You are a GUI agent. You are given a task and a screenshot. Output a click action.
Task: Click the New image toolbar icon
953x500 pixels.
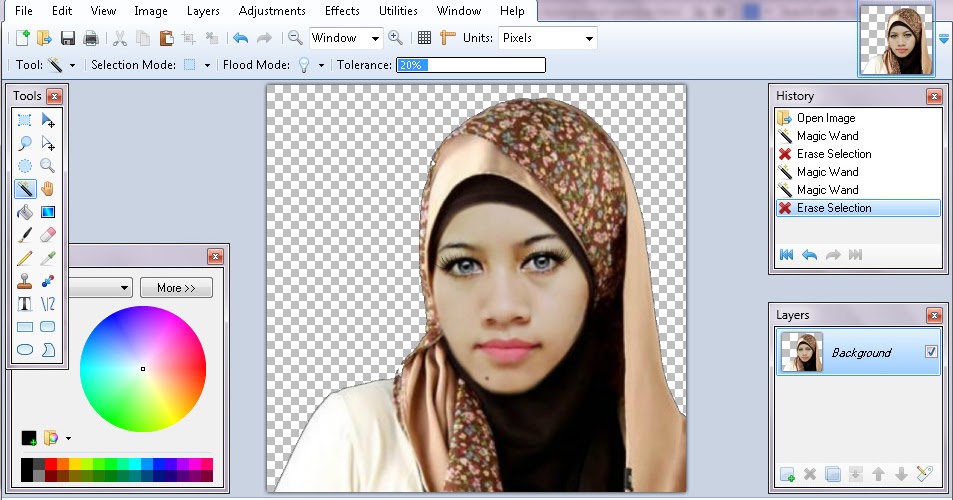22,38
